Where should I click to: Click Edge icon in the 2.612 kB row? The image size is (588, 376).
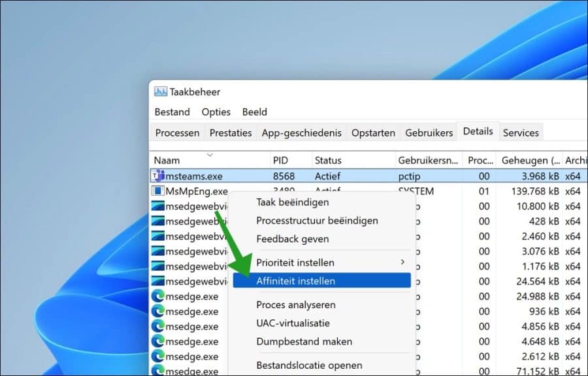tap(158, 356)
